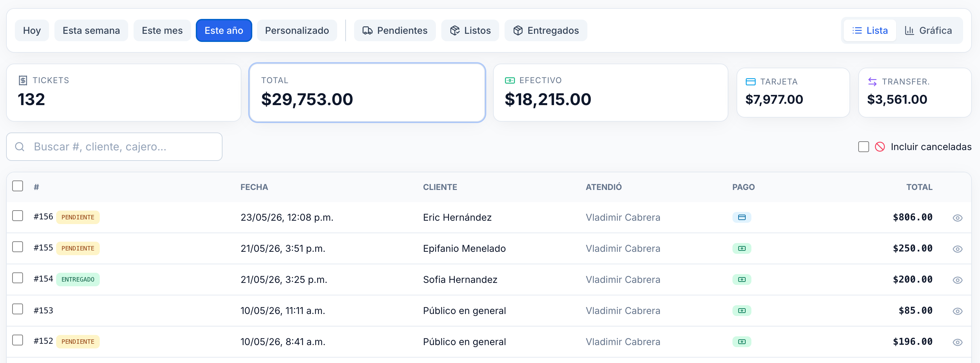The width and height of the screenshot is (980, 363).
Task: Click the red cancelled-orders icon
Action: [x=880, y=147]
